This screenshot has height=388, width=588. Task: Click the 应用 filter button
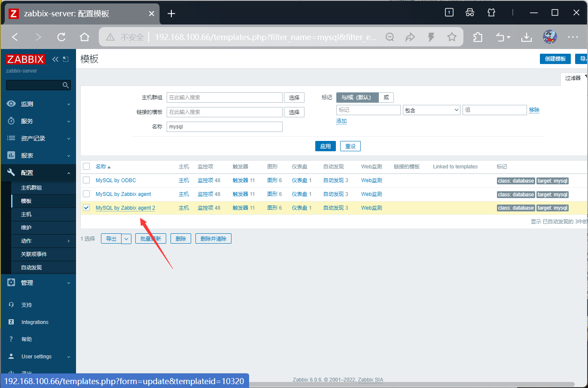[326, 146]
